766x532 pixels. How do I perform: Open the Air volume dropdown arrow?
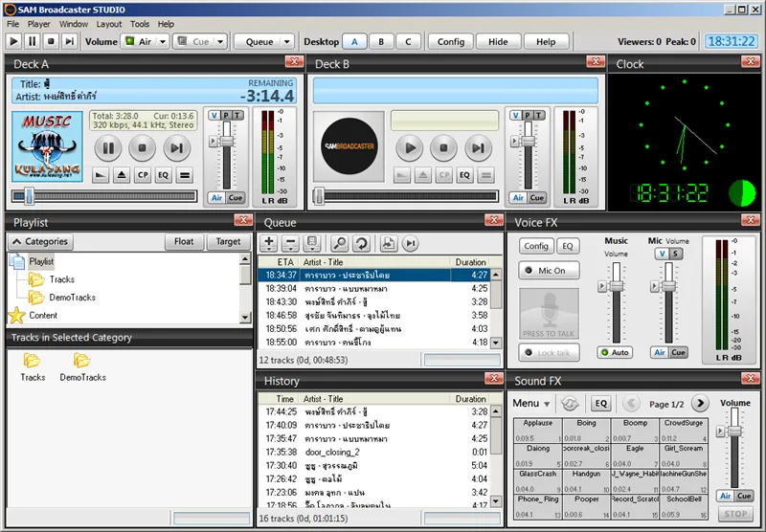point(163,41)
